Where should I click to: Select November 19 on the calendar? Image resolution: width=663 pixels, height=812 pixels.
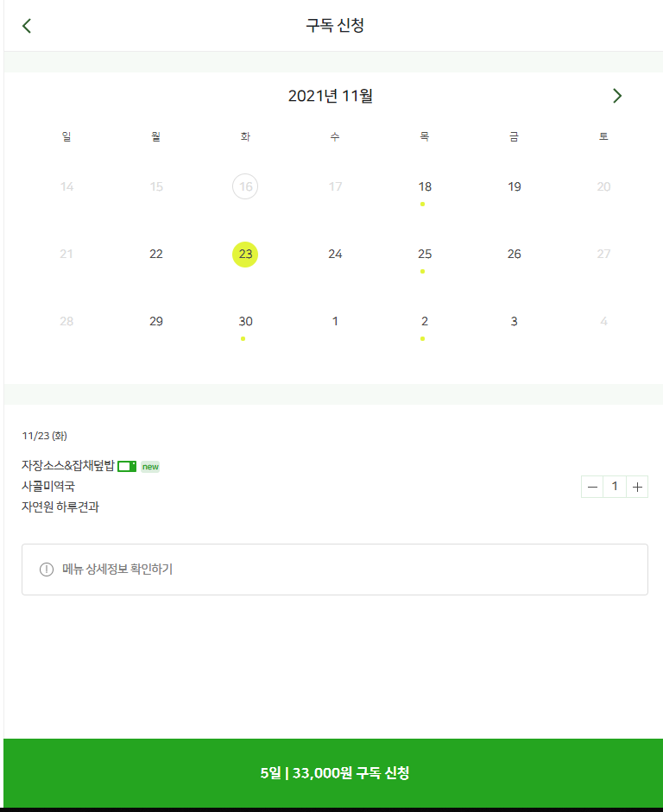(515, 187)
